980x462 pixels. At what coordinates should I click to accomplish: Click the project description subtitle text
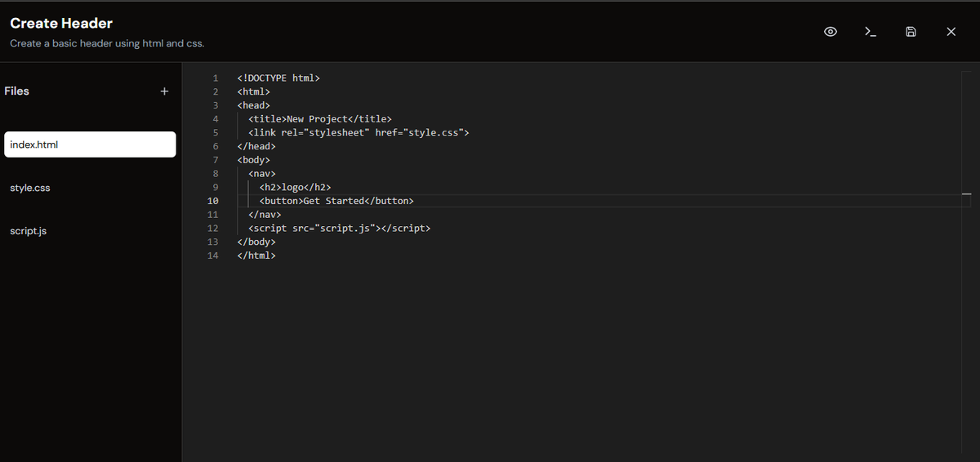107,43
